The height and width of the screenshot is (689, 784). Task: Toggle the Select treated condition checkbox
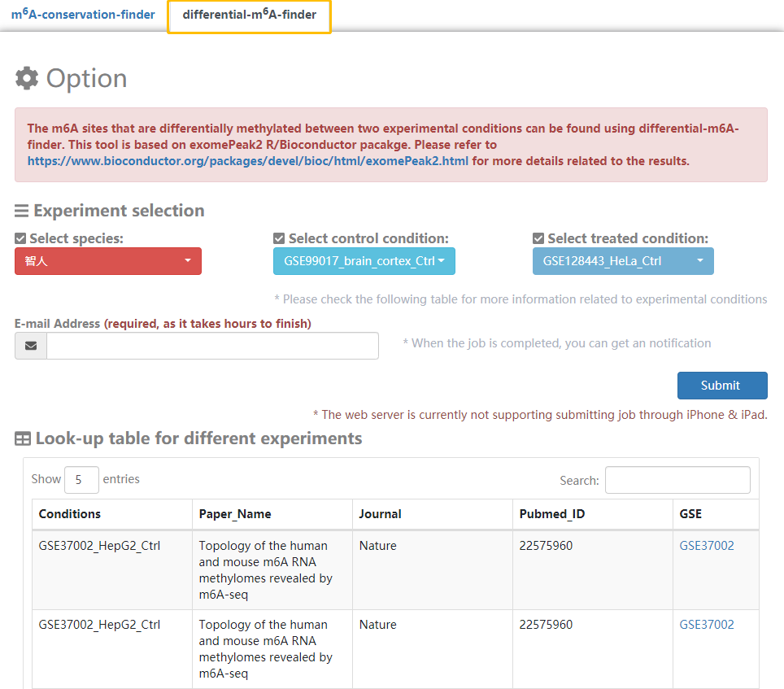(538, 238)
